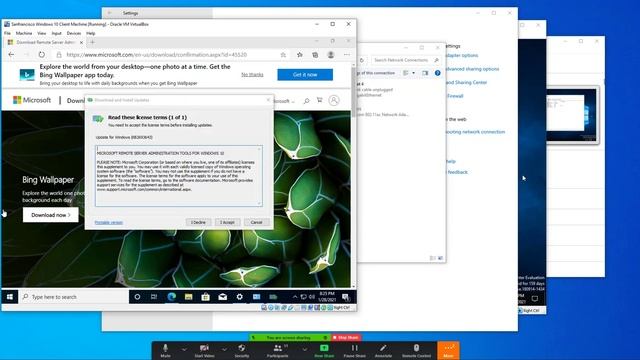Open Edge settings ellipsis menu
This screenshot has width=640, height=360.
pos(347,55)
